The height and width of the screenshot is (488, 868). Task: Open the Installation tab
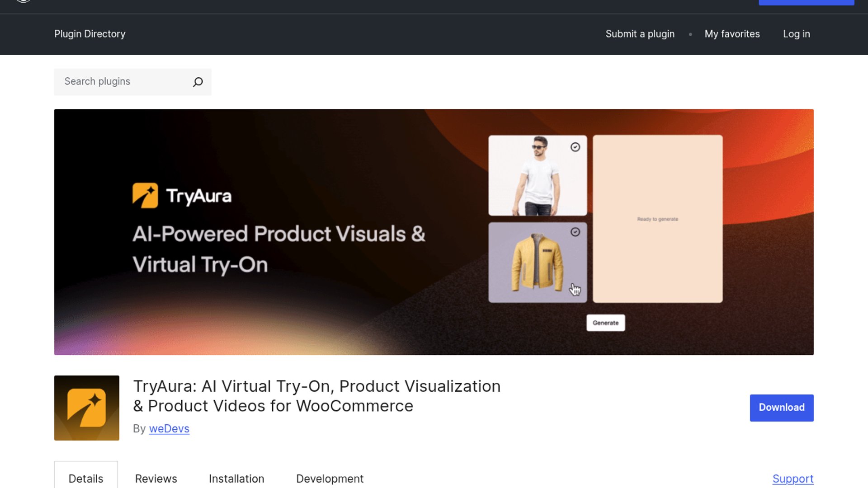[236, 479]
